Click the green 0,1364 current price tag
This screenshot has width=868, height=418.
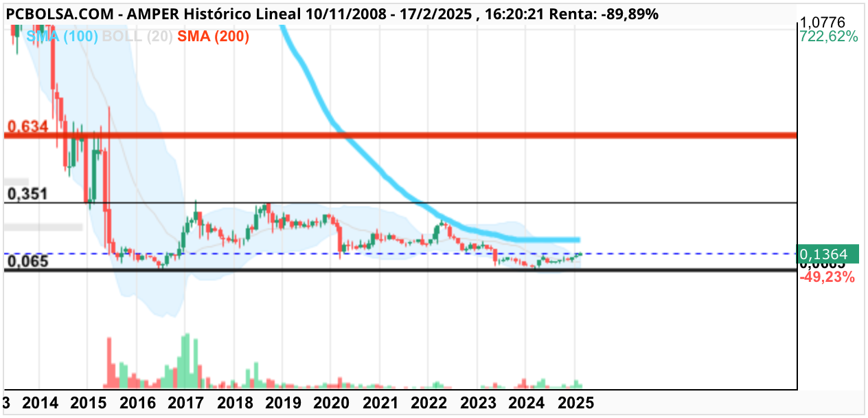point(828,254)
